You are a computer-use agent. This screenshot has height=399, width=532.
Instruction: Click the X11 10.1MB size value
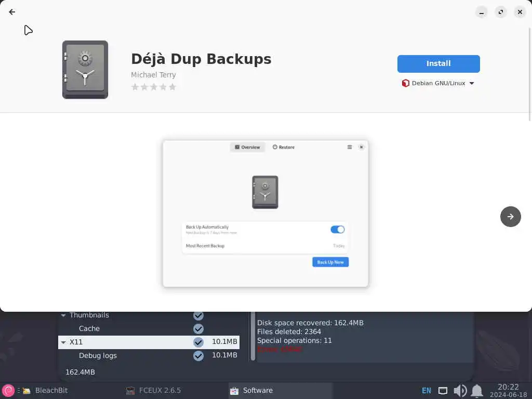click(224, 342)
